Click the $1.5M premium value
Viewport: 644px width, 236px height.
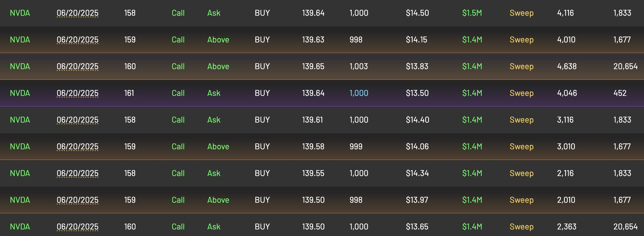coord(472,13)
